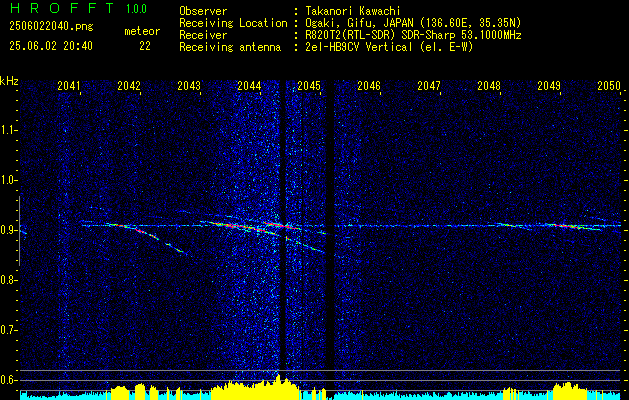
Task: Click the version number 1.0.0
Action: [x=136, y=9]
